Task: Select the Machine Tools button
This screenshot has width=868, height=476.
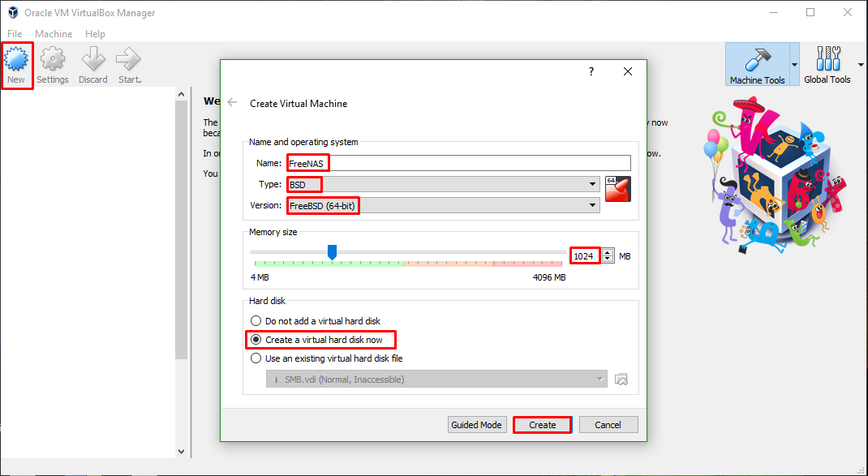Action: 757,65
